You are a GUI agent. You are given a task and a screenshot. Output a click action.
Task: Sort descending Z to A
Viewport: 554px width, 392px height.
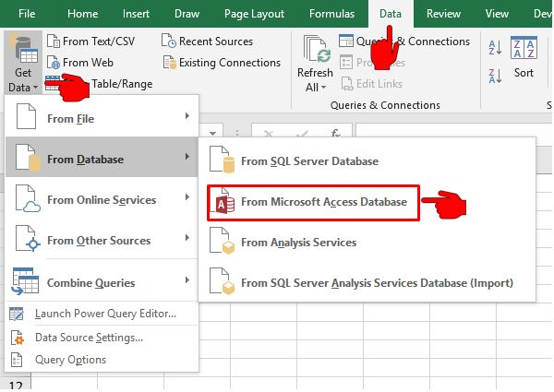[x=495, y=76]
